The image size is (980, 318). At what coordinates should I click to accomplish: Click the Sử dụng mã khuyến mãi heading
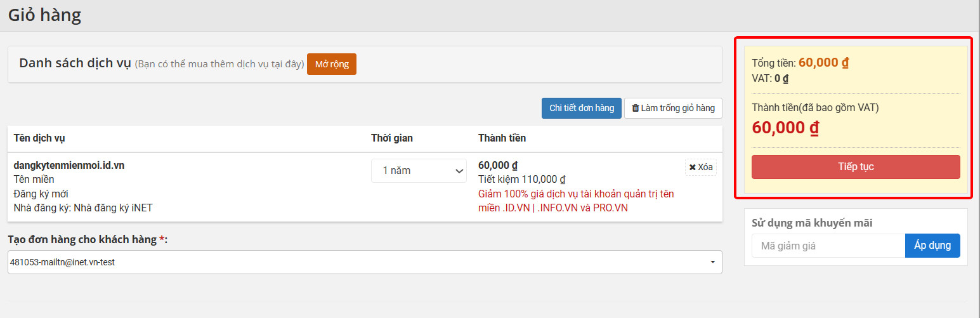[x=812, y=222]
